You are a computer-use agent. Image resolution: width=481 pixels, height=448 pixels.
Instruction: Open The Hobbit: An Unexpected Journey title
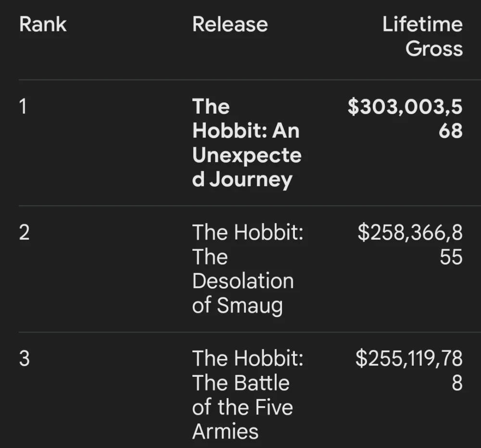point(247,143)
